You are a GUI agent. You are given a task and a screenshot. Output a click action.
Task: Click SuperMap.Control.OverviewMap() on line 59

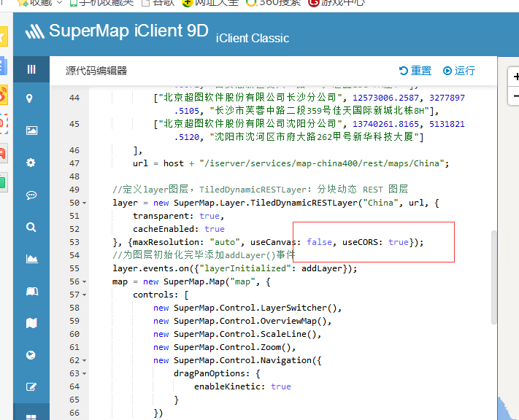point(250,321)
